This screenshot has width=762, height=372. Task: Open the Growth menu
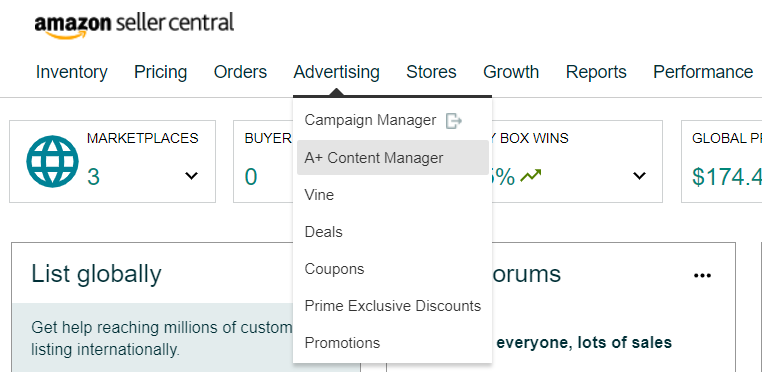point(511,72)
